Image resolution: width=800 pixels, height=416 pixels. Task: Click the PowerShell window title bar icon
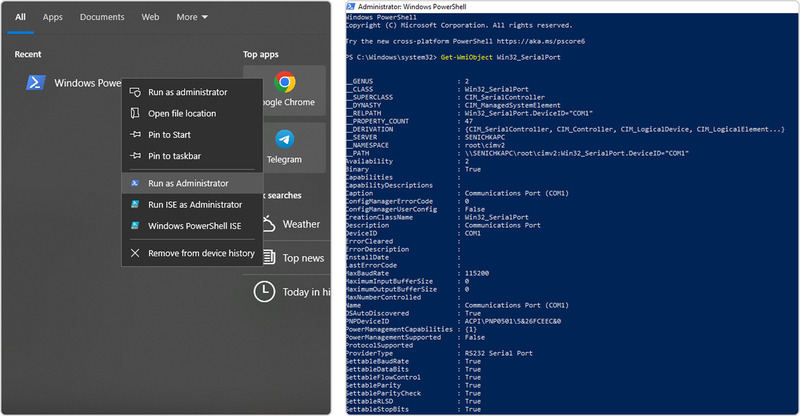[351, 7]
